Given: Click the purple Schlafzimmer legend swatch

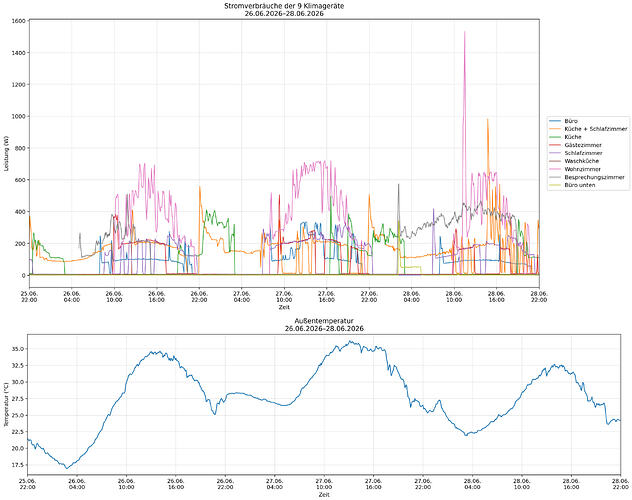Looking at the screenshot, I should (x=555, y=153).
